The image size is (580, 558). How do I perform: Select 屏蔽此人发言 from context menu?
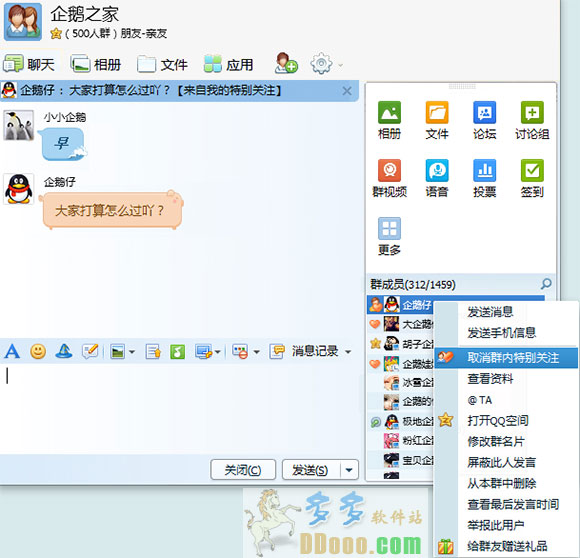pyautogui.click(x=502, y=462)
